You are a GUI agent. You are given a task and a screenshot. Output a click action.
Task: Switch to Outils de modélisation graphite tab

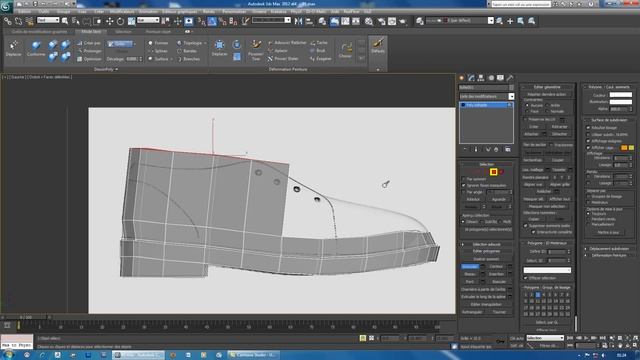39,31
